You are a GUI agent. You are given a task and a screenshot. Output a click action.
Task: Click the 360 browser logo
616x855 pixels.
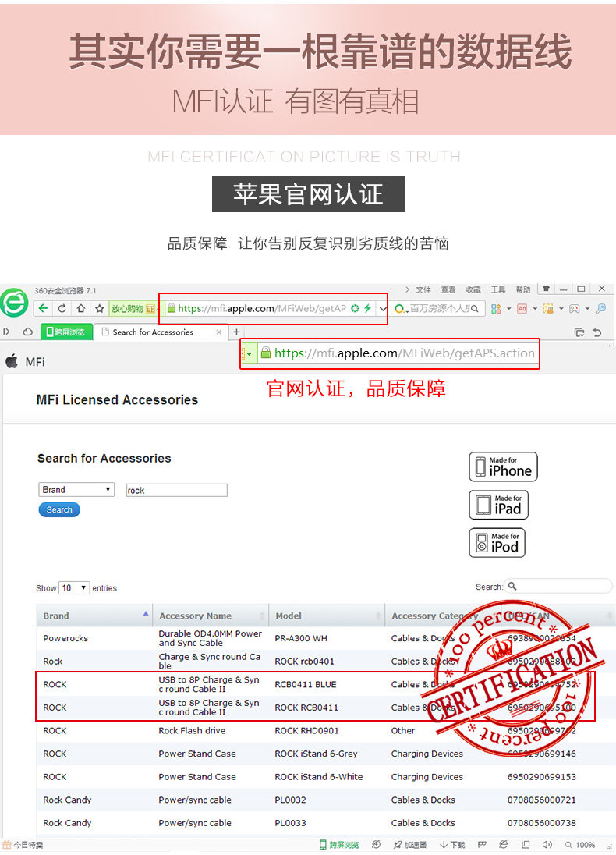coord(14,303)
